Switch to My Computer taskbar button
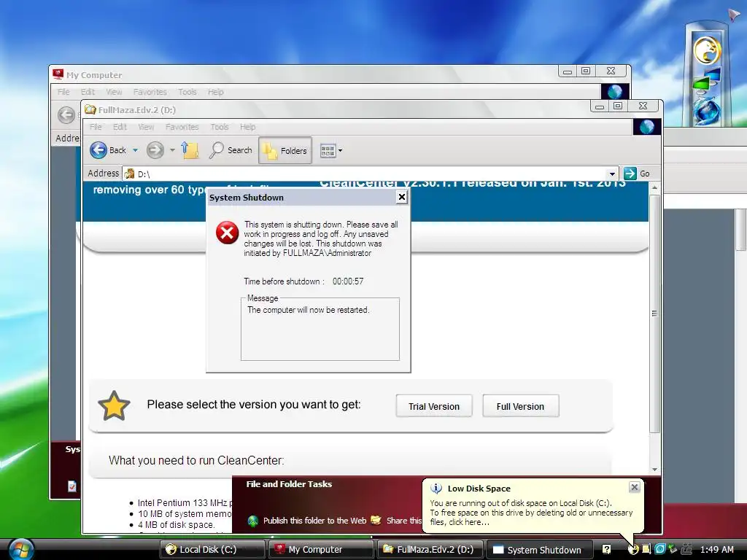Viewport: 747px width, 560px height. (321, 550)
